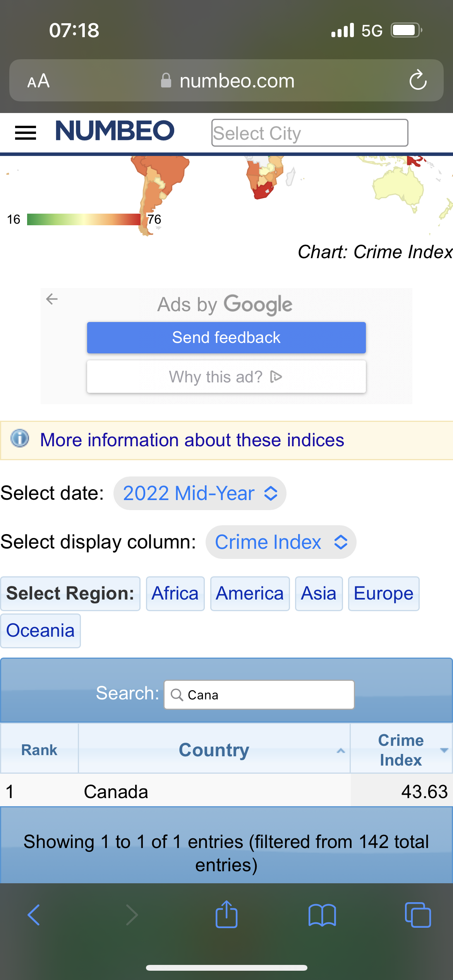Screen dimensions: 453x980
Task: Choose the Oceania region
Action: click(40, 631)
